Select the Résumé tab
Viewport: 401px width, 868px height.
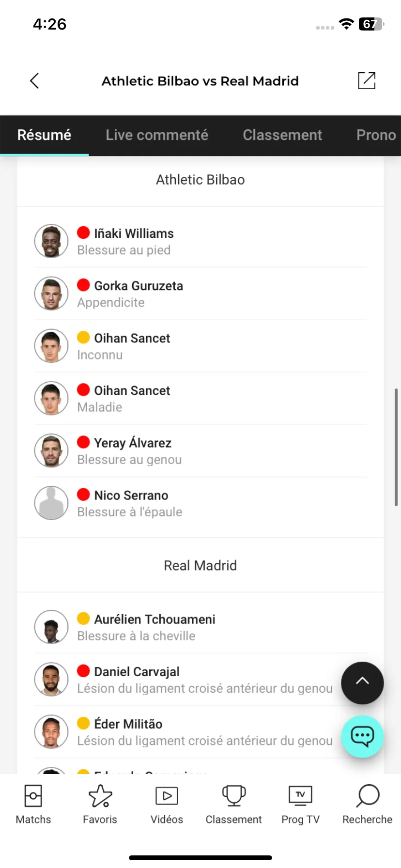[x=44, y=135]
